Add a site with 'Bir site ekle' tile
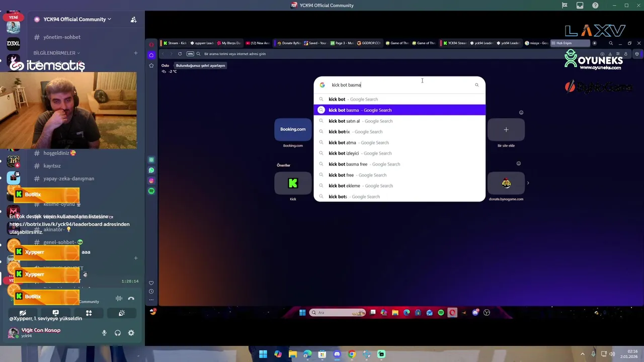The height and width of the screenshot is (362, 644). 506,130
